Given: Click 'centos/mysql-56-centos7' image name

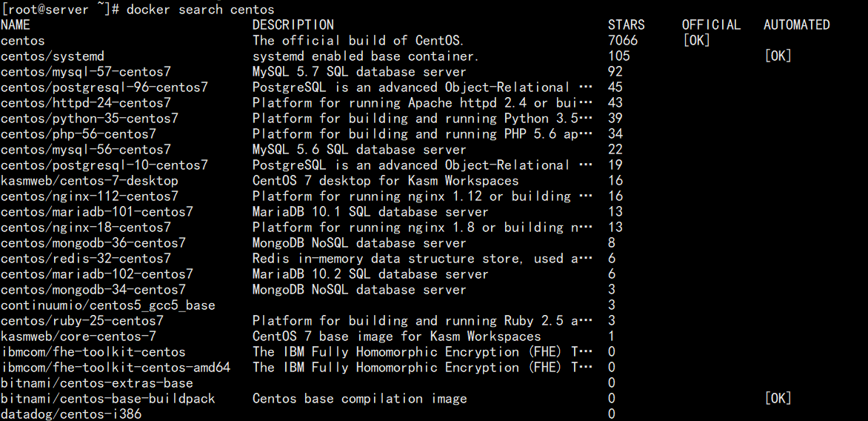Looking at the screenshot, I should pyautogui.click(x=86, y=150).
